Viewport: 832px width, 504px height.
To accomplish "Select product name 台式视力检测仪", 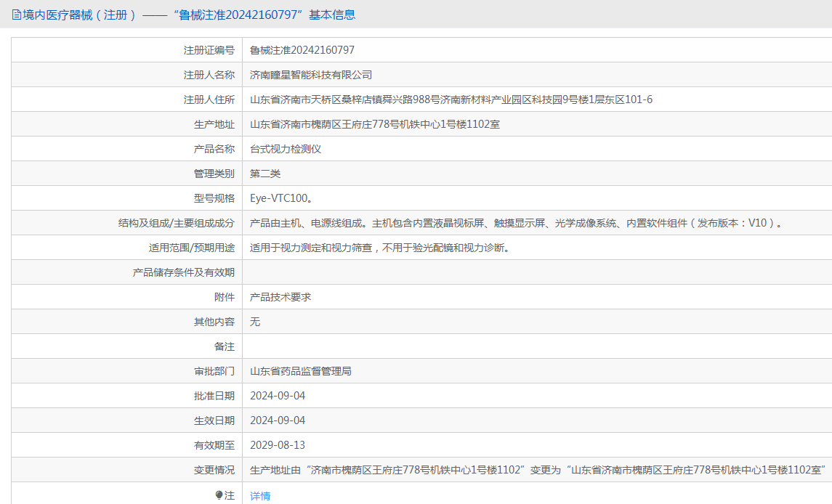I will [286, 149].
